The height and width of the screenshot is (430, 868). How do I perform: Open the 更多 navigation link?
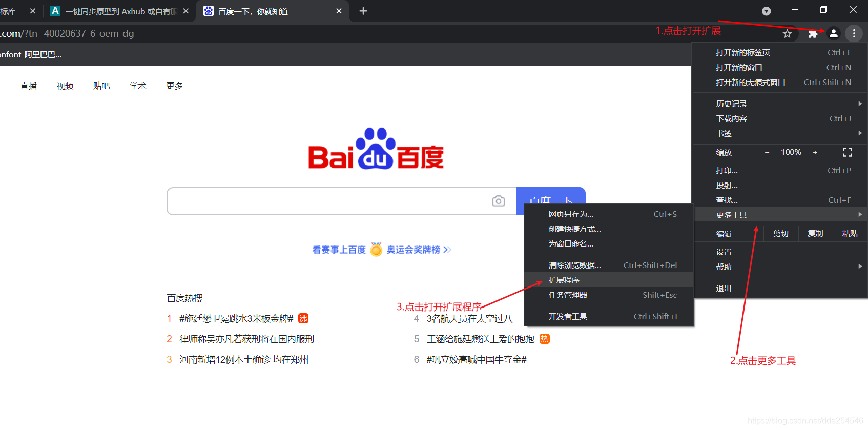(174, 86)
